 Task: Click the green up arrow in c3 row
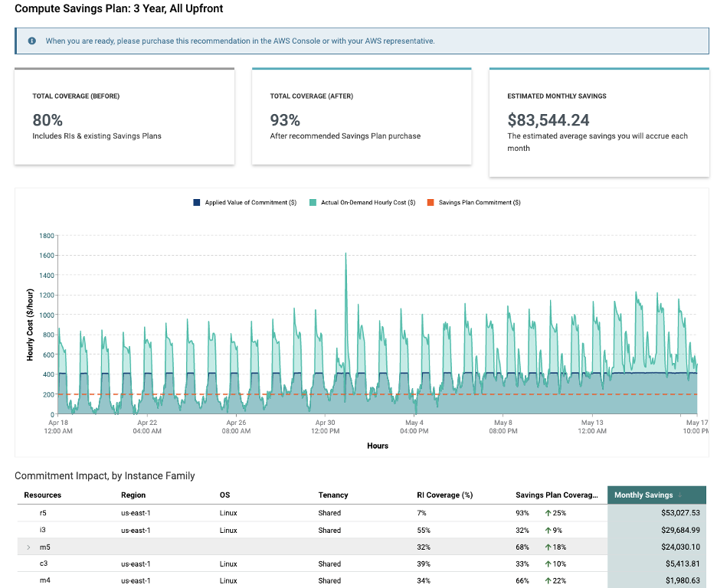[548, 564]
